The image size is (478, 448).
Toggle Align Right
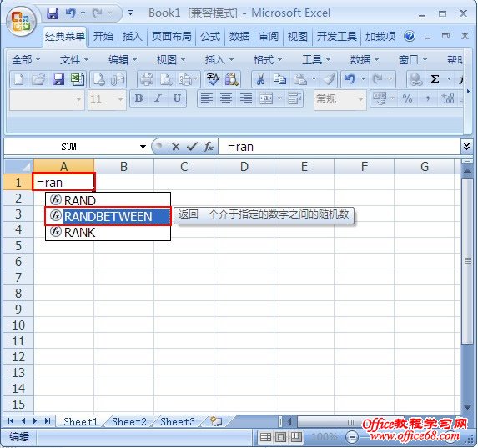click(x=246, y=98)
